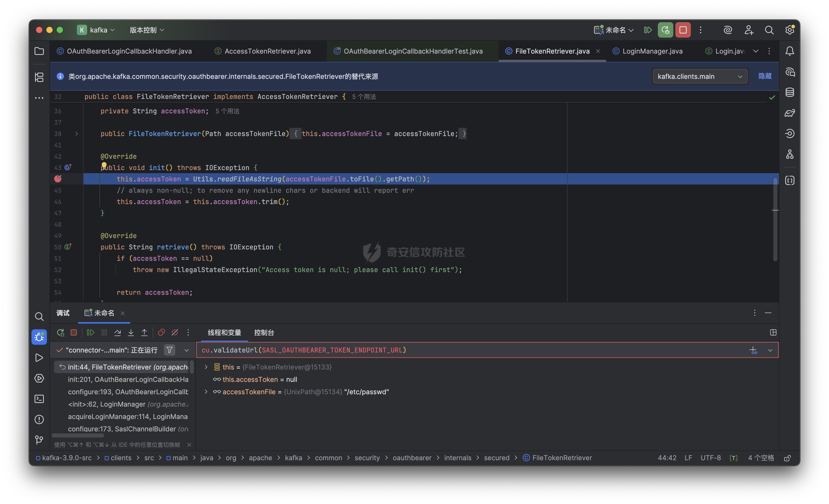
Task: Open the kafka project dropdown
Action: (x=96, y=30)
